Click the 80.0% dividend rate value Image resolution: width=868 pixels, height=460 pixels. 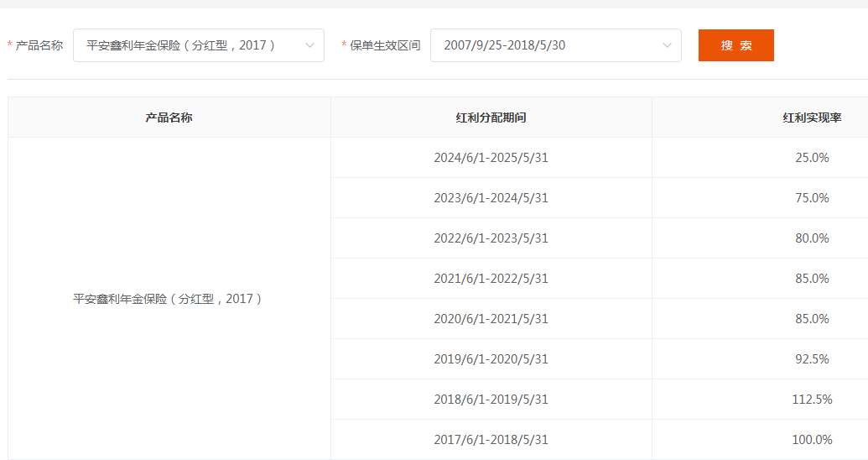tap(812, 238)
